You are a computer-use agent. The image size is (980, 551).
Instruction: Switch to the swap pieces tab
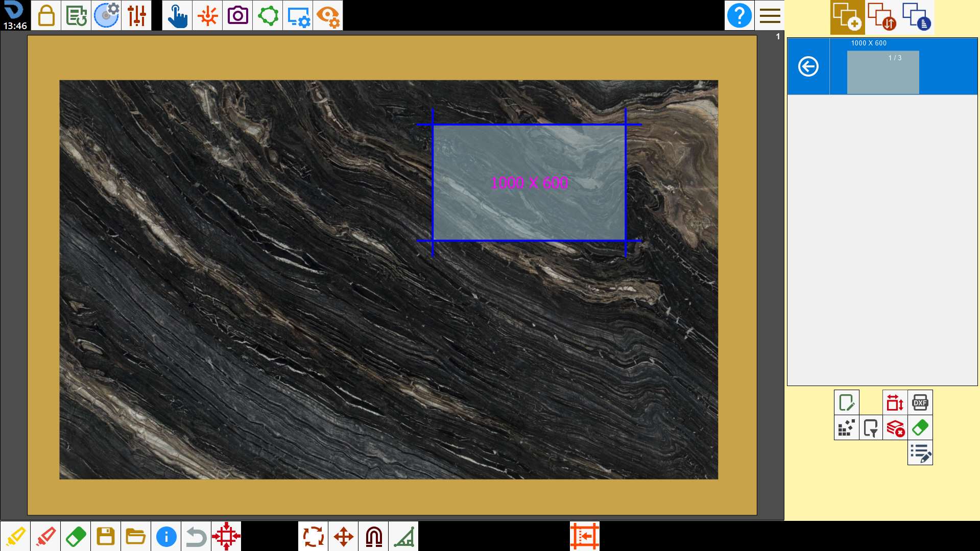click(x=882, y=17)
